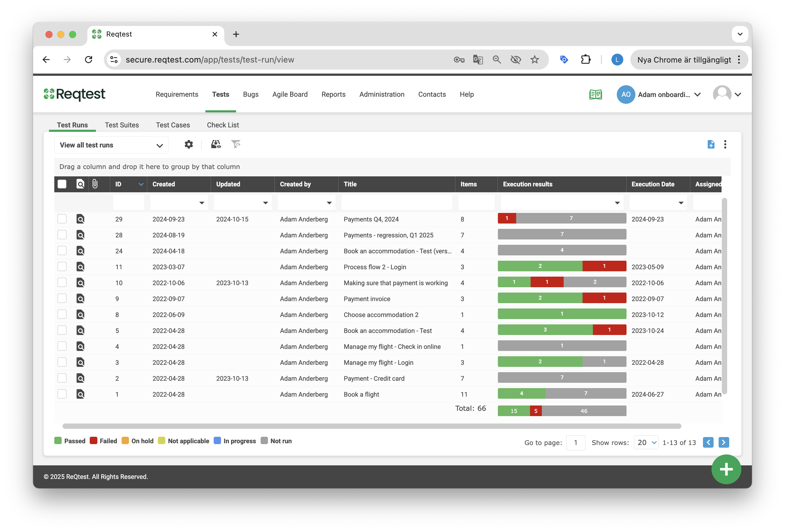
Task: Click the user profile avatar icon
Action: point(722,95)
